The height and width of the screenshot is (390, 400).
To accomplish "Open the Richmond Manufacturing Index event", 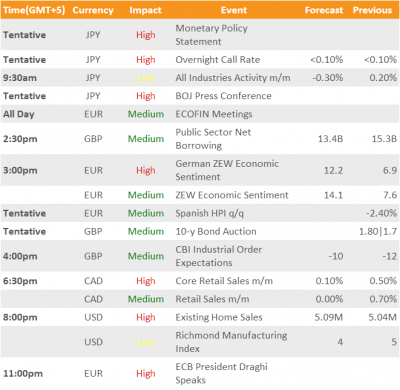I will pyautogui.click(x=231, y=342).
